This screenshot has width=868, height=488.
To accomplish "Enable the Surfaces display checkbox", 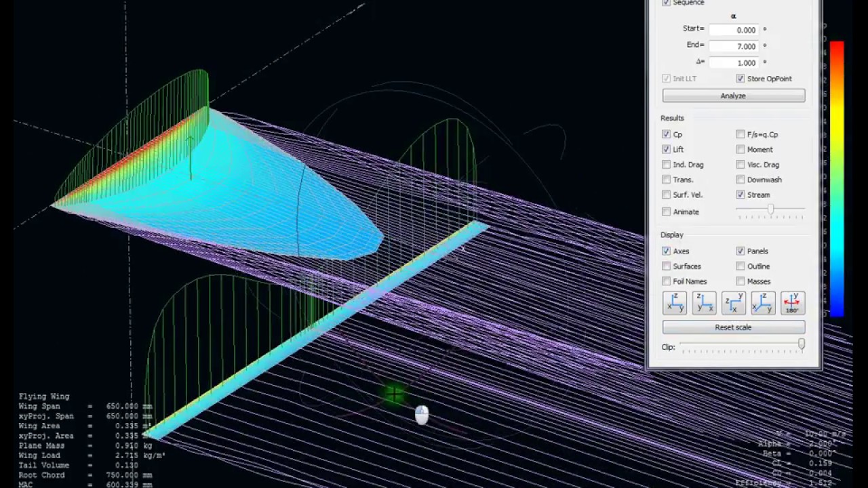I will [667, 266].
